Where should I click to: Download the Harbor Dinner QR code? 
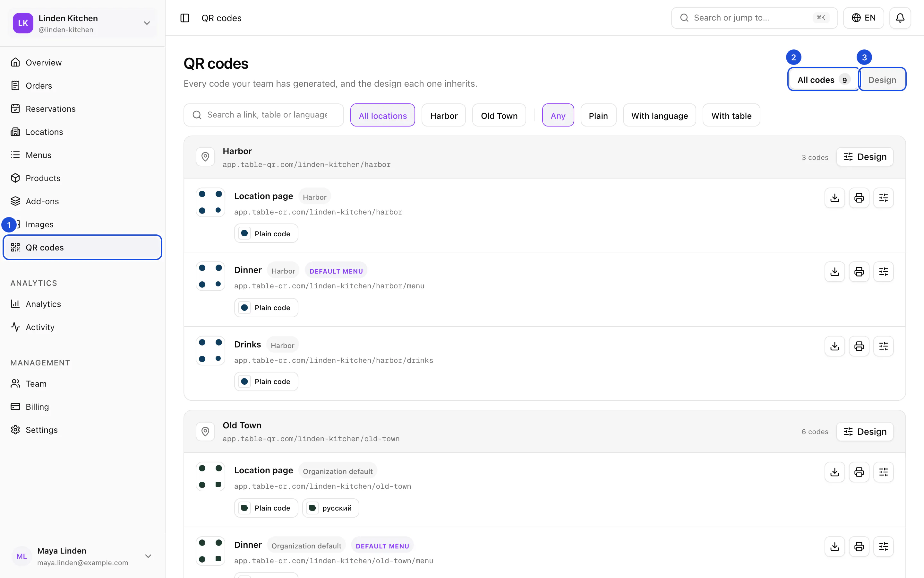pos(835,272)
